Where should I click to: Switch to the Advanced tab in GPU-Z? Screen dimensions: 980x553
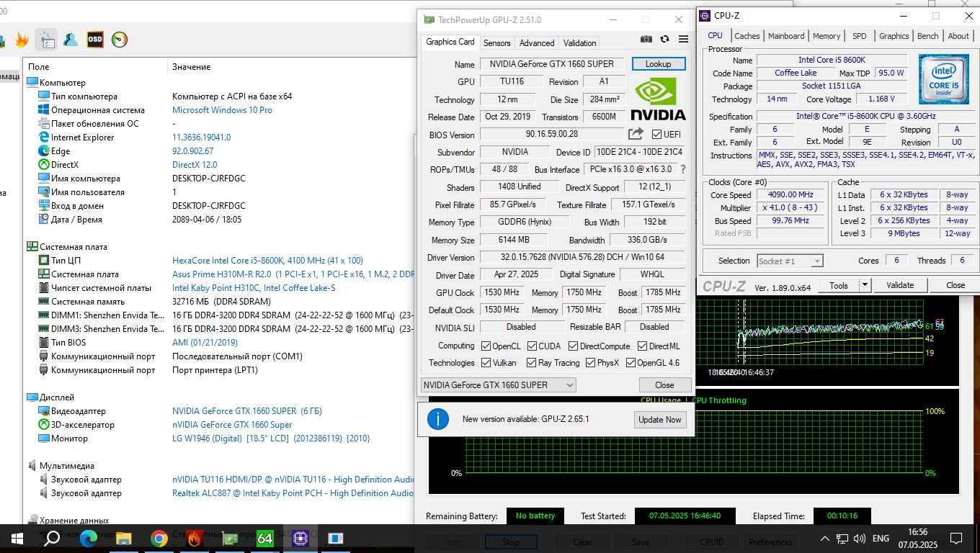pyautogui.click(x=537, y=43)
